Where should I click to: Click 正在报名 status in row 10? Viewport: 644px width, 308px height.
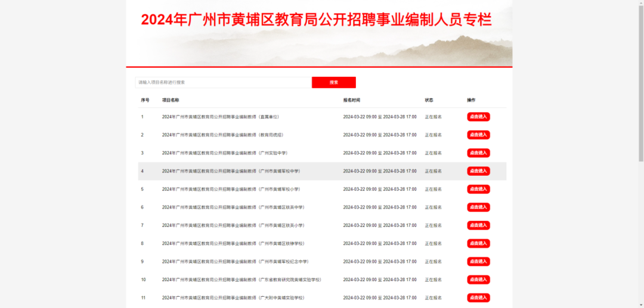(x=434, y=279)
